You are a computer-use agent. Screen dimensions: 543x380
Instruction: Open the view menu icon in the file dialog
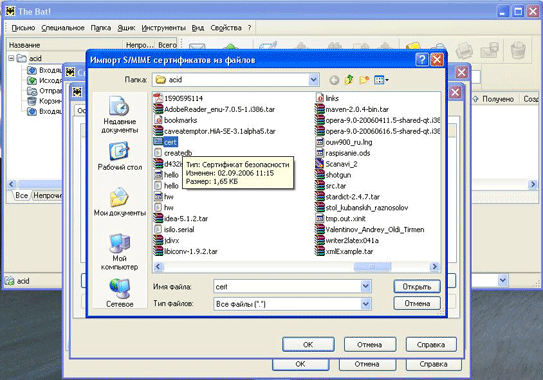pos(381,80)
